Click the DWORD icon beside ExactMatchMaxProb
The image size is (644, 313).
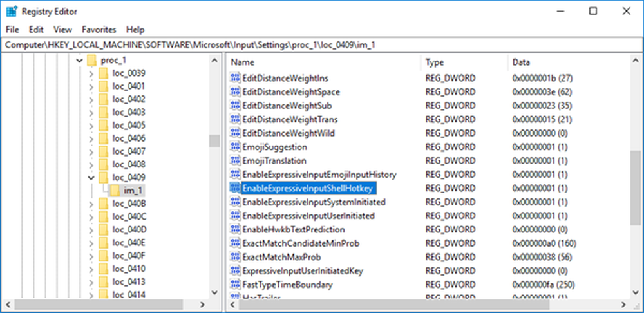pos(235,257)
